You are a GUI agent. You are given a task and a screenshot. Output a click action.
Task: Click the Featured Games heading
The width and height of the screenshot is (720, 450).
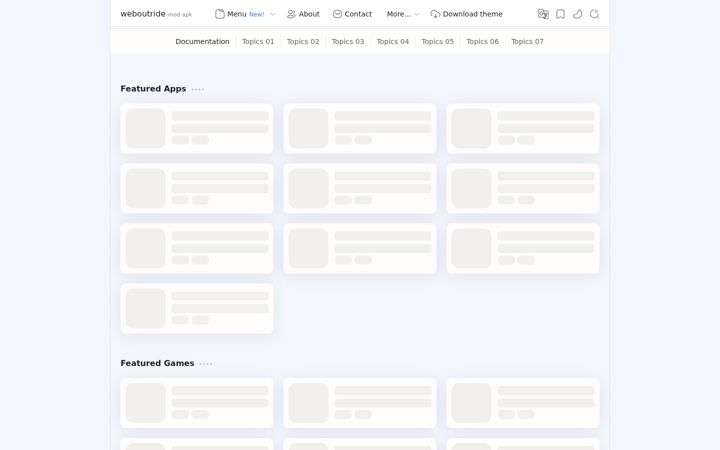157,363
